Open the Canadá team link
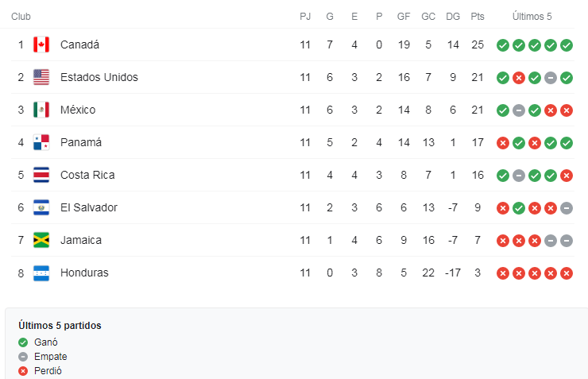588x379 pixels. tap(79, 44)
